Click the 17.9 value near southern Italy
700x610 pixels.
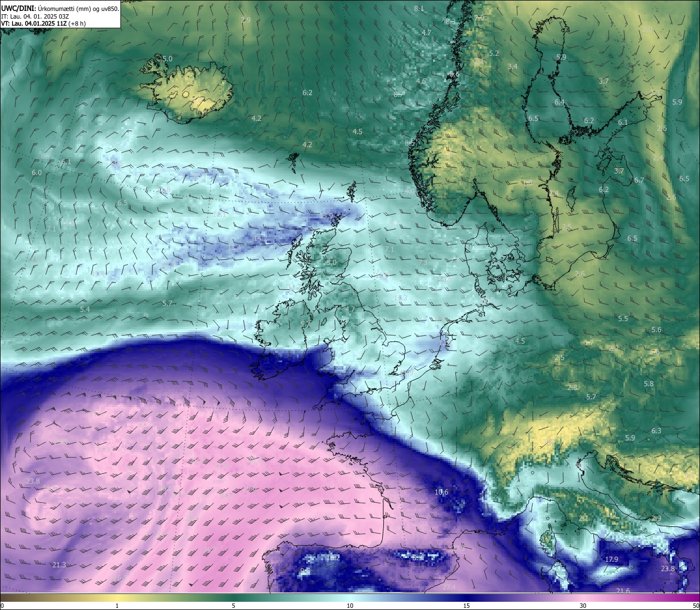[x=611, y=559]
